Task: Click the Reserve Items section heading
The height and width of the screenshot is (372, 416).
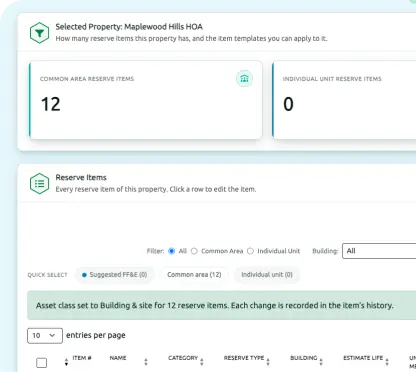Action: [81, 177]
